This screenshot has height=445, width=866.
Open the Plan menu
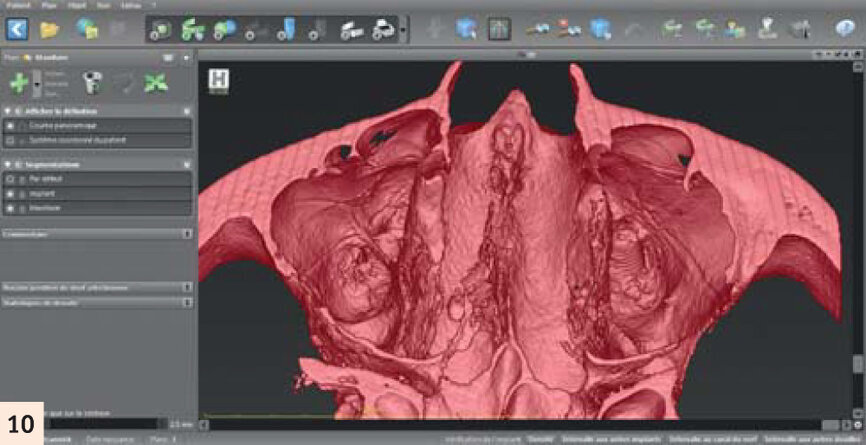49,5
